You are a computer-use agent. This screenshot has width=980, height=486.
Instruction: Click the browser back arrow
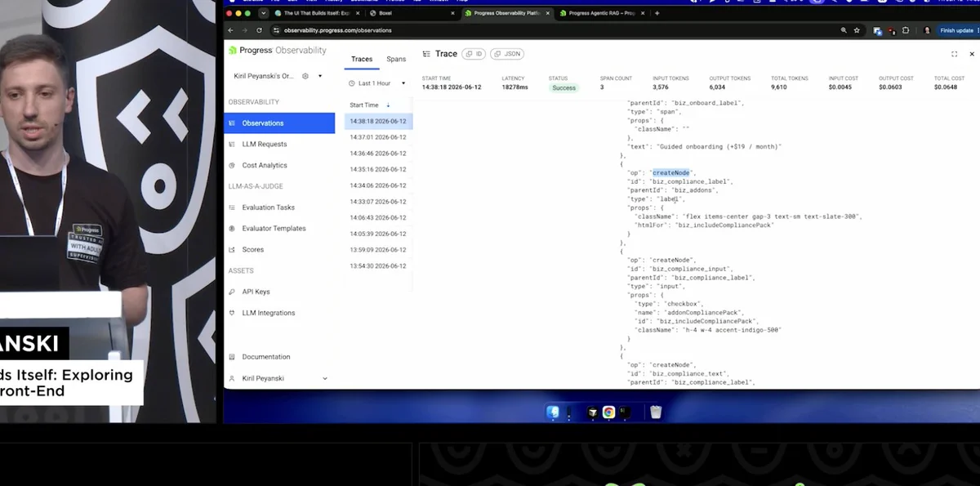(232, 30)
